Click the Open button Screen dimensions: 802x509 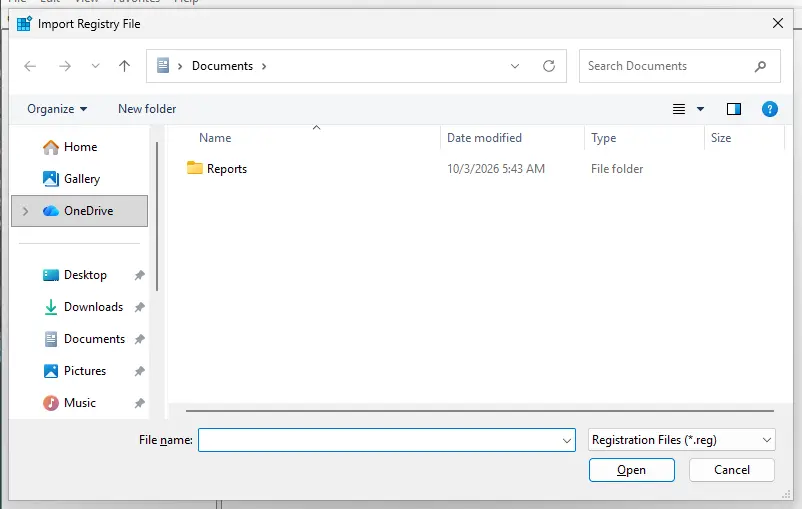(632, 470)
